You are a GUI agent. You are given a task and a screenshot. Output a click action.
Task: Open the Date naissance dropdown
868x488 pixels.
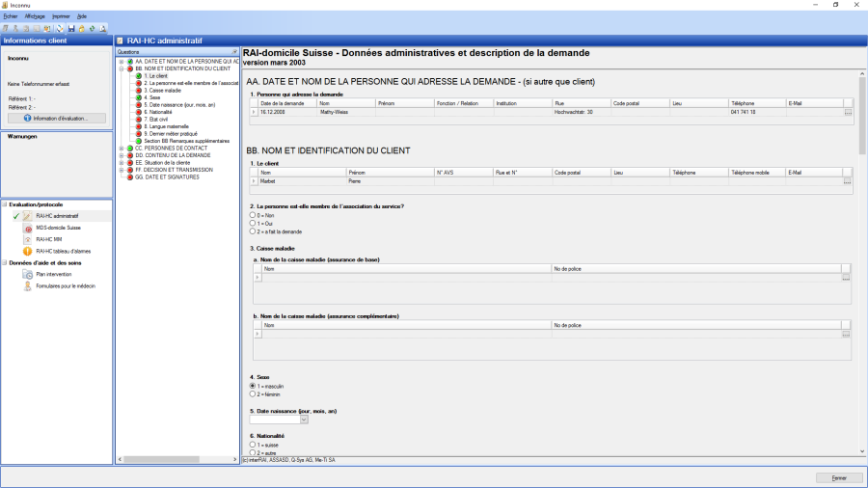(x=304, y=420)
